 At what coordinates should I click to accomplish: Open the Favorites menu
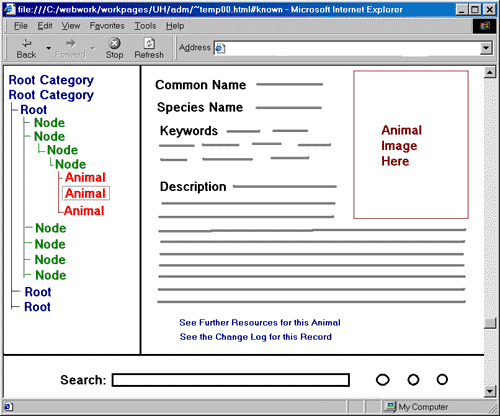pyautogui.click(x=107, y=26)
